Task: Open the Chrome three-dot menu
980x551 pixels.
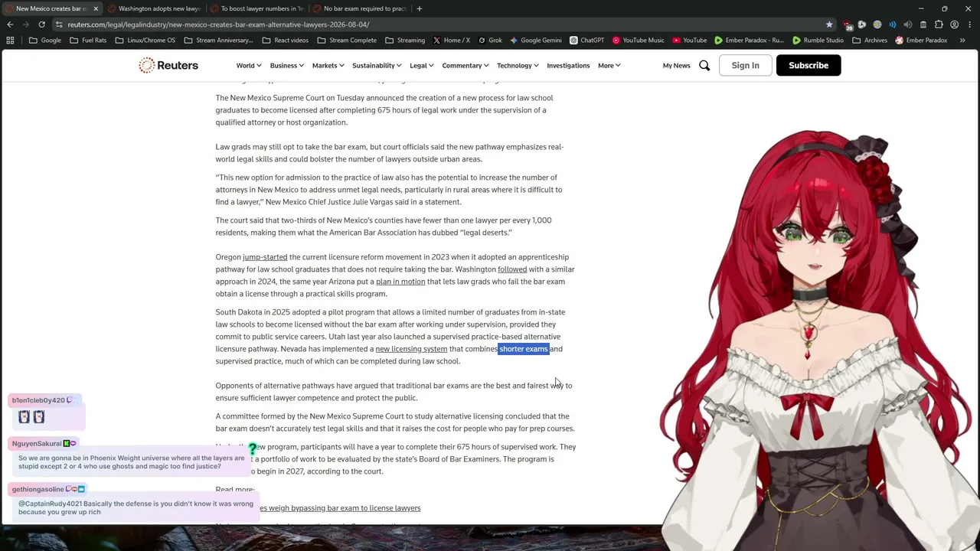Action: point(969,24)
